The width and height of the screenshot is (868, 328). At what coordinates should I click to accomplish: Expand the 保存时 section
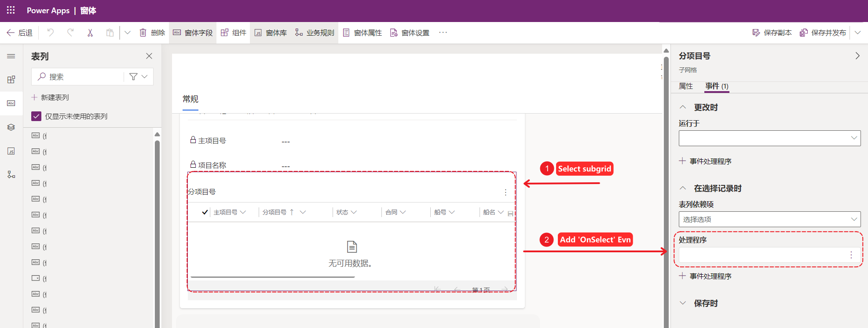[x=683, y=303]
